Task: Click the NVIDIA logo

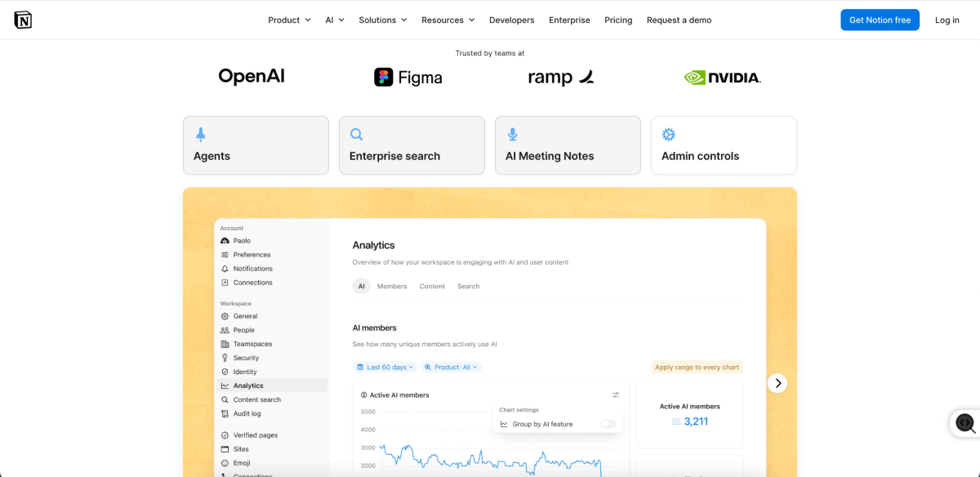Action: tap(722, 78)
